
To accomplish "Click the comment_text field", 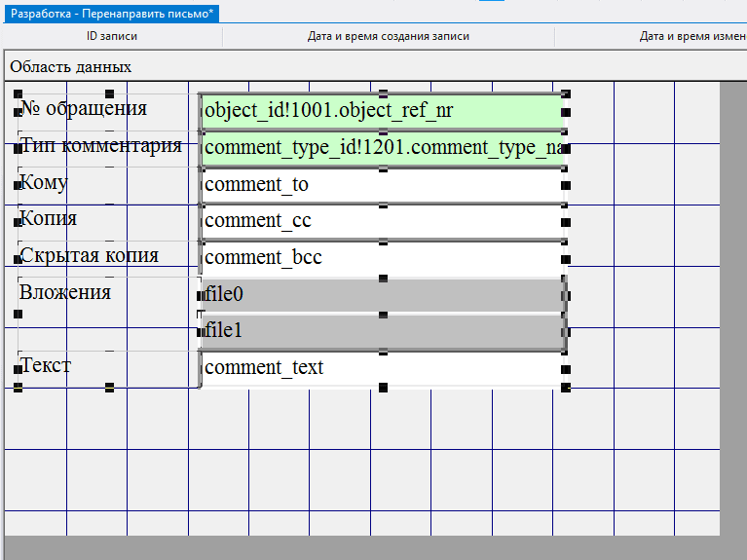I will point(382,368).
